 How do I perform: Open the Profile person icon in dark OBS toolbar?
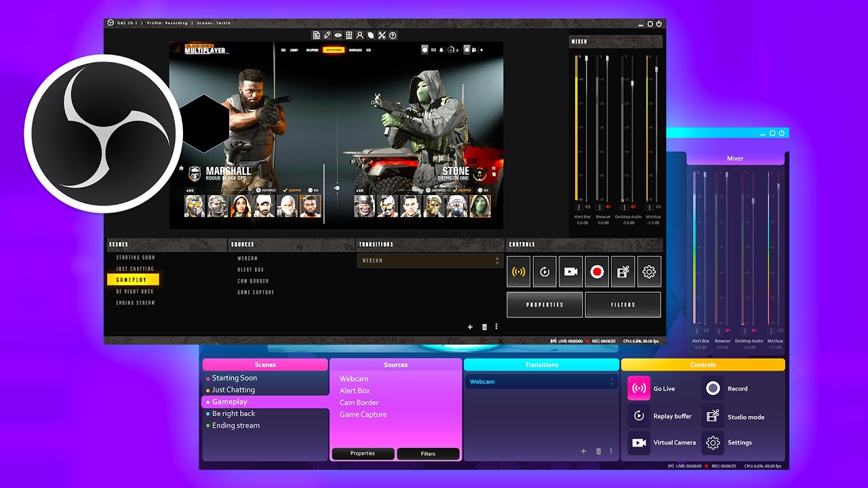pos(359,35)
